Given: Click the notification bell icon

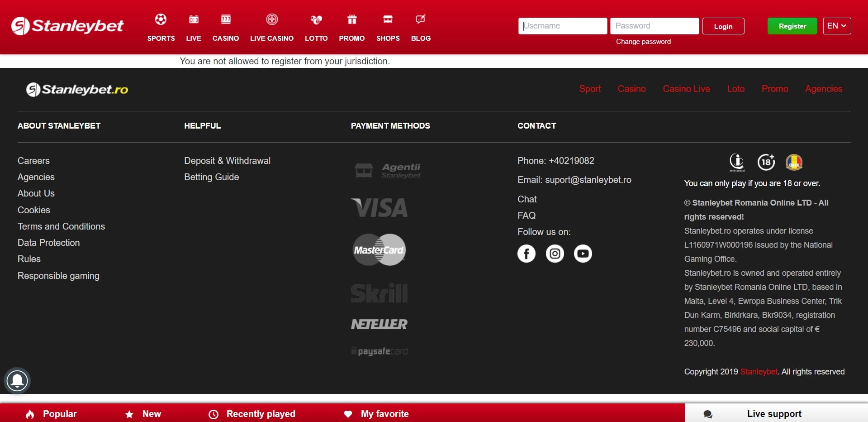Looking at the screenshot, I should (x=17, y=381).
